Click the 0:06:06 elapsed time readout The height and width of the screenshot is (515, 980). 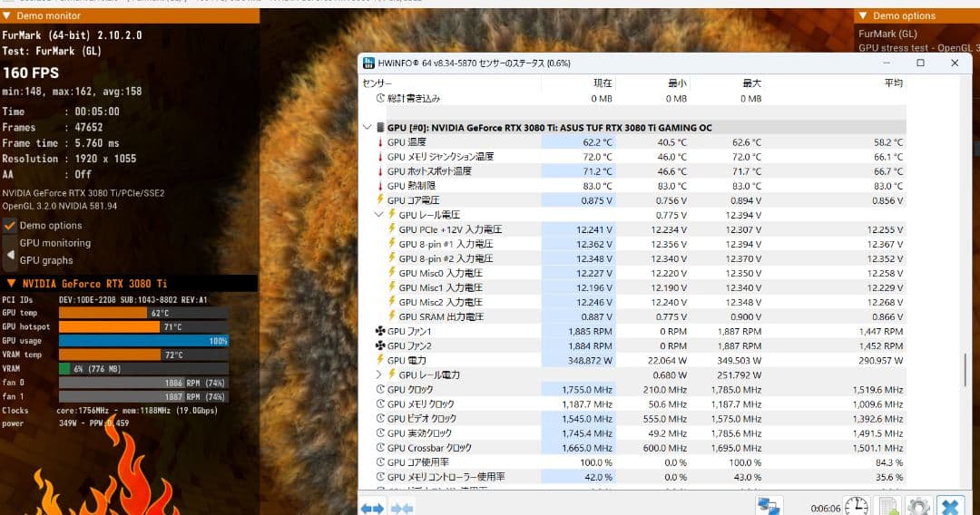pyautogui.click(x=825, y=508)
